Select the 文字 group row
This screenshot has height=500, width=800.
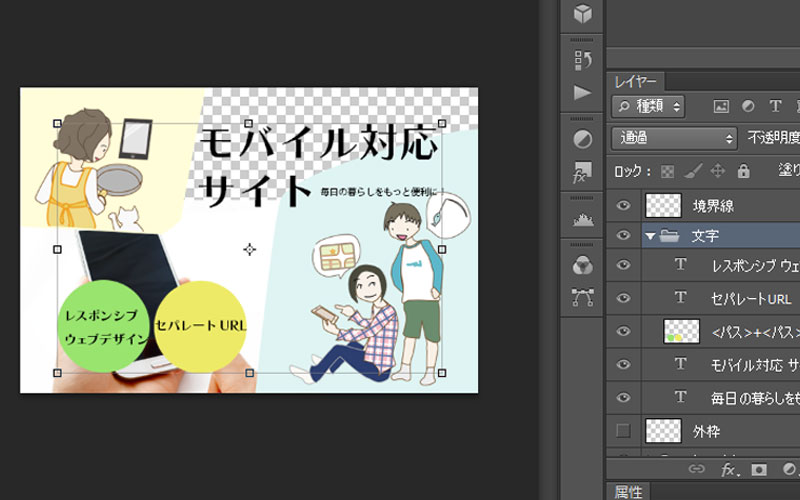tap(703, 235)
